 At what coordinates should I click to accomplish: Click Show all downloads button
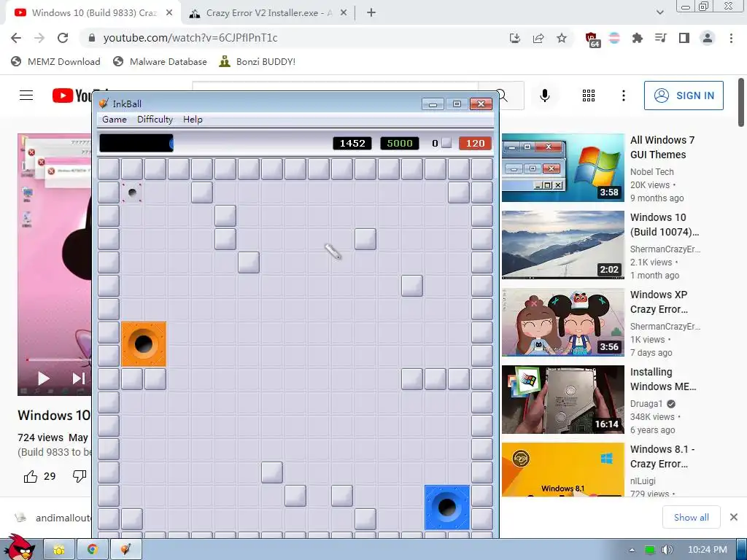pos(691,517)
